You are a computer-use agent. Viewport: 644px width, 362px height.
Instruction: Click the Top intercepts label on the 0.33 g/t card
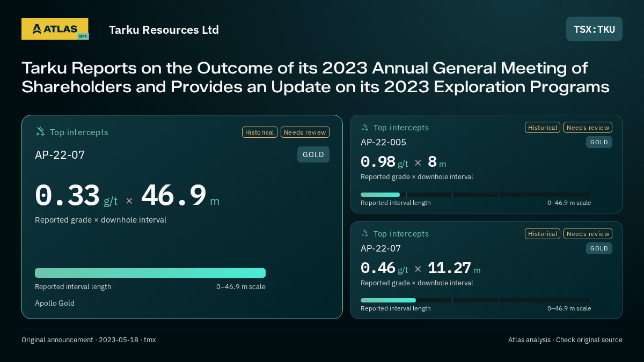click(x=79, y=132)
